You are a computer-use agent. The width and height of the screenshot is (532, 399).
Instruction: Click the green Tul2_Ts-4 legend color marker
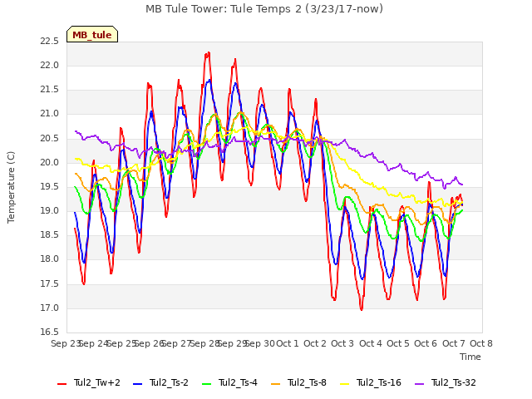206,384
